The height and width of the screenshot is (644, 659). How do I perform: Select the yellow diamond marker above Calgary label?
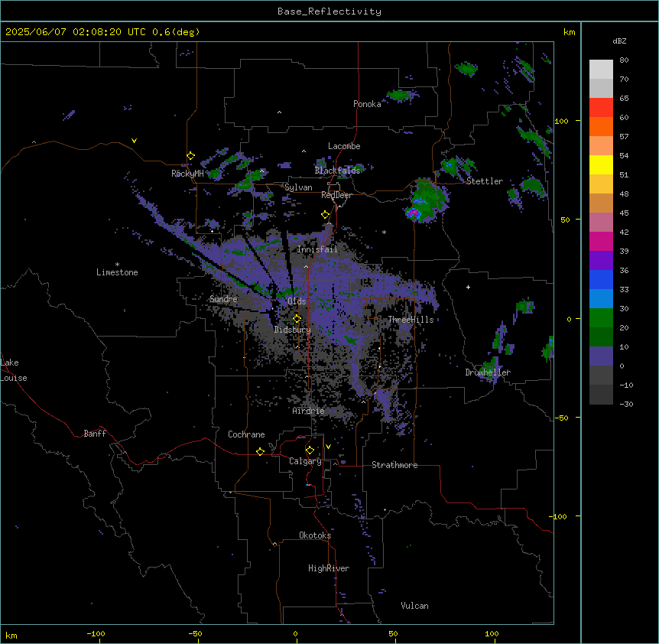pyautogui.click(x=310, y=450)
